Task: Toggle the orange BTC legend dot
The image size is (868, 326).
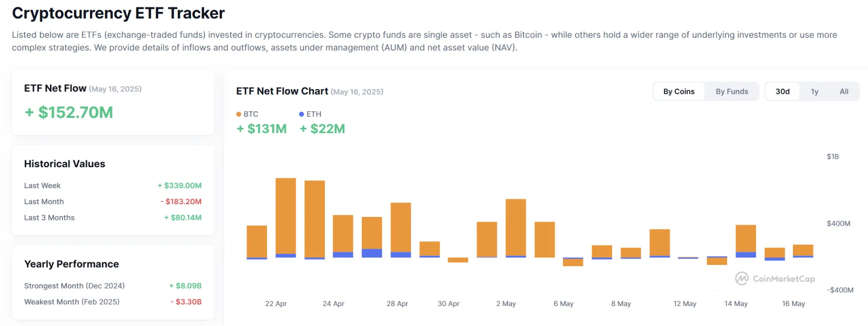Action: point(239,114)
